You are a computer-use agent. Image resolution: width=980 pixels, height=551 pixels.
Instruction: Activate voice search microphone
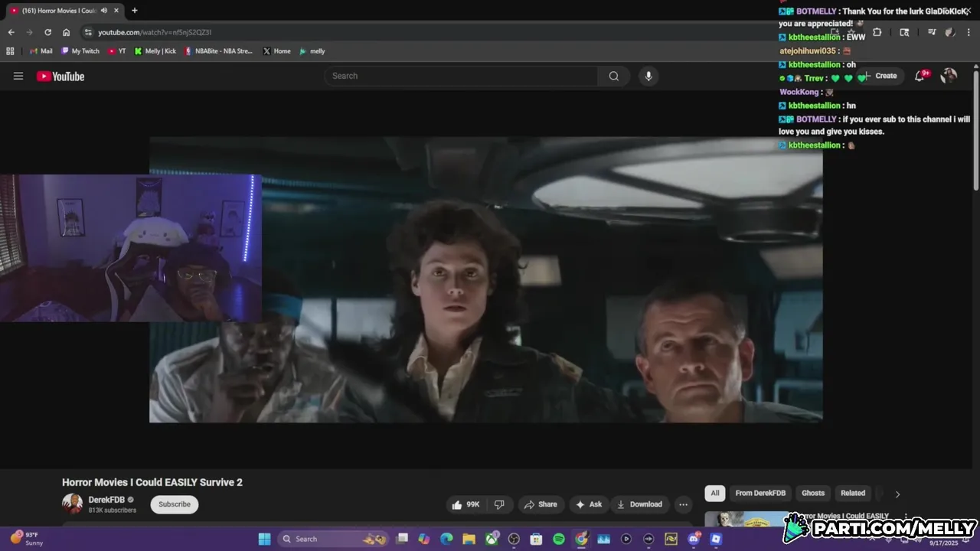[x=648, y=76]
